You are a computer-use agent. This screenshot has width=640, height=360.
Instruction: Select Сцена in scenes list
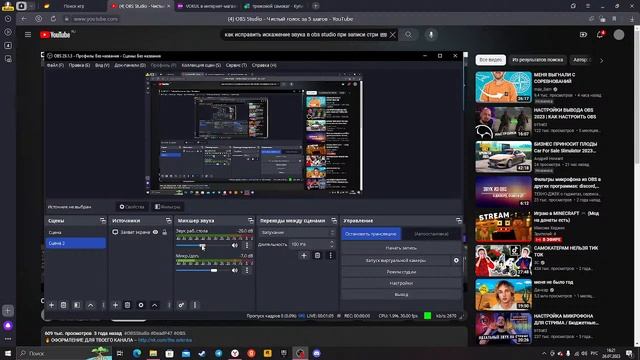click(76, 232)
